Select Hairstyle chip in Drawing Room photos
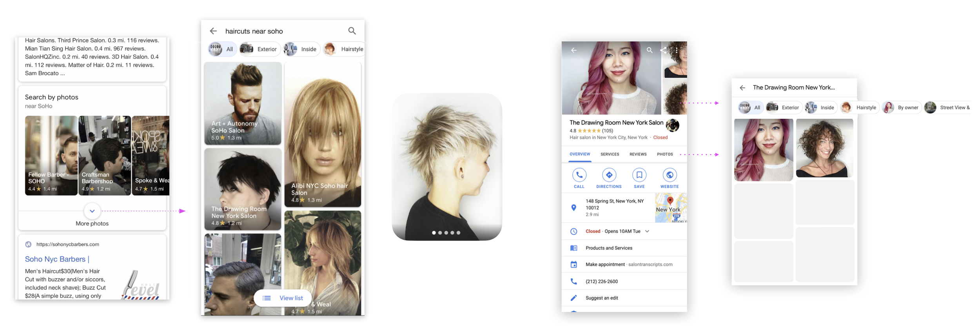This screenshot has width=980, height=328. (x=859, y=107)
